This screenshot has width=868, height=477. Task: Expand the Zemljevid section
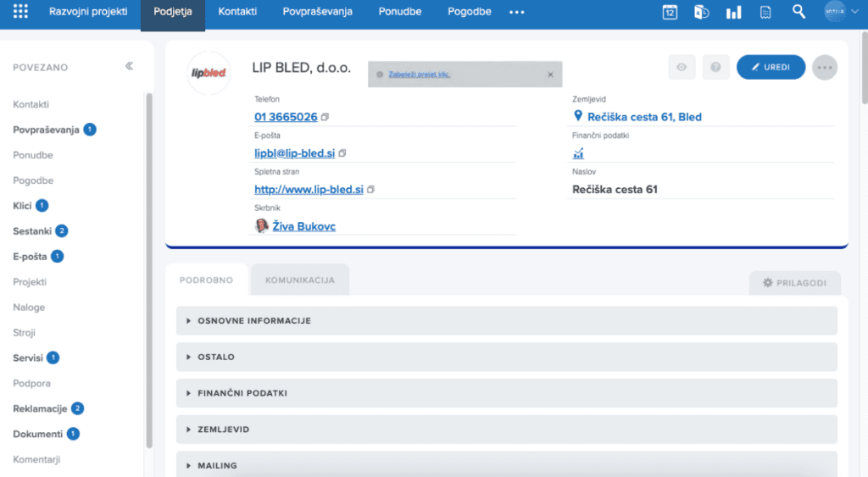507,430
